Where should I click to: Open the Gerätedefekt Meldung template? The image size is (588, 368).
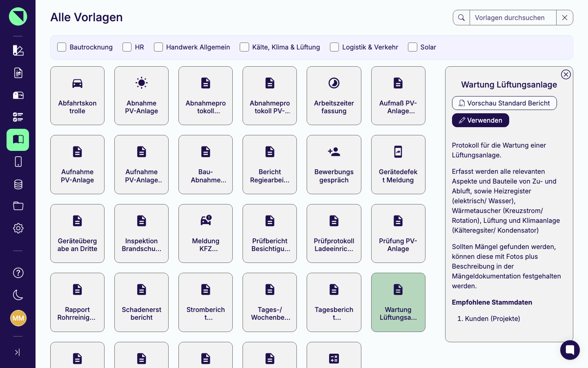click(398, 164)
